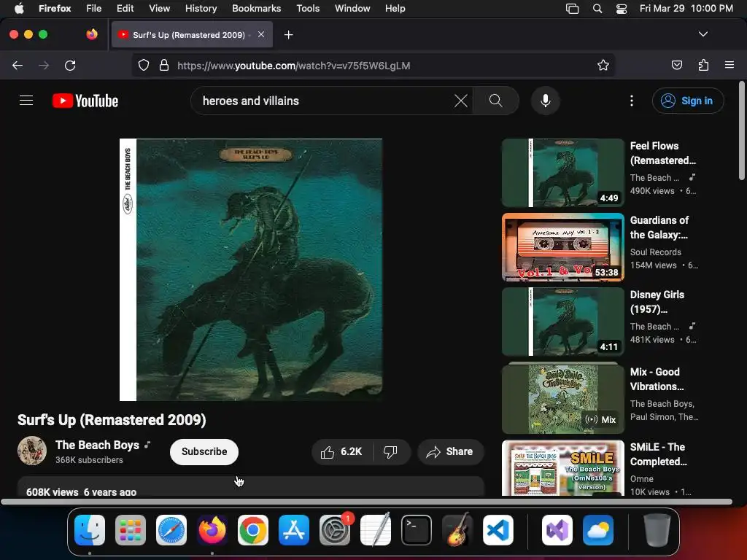Open a new tab with plus

point(288,35)
